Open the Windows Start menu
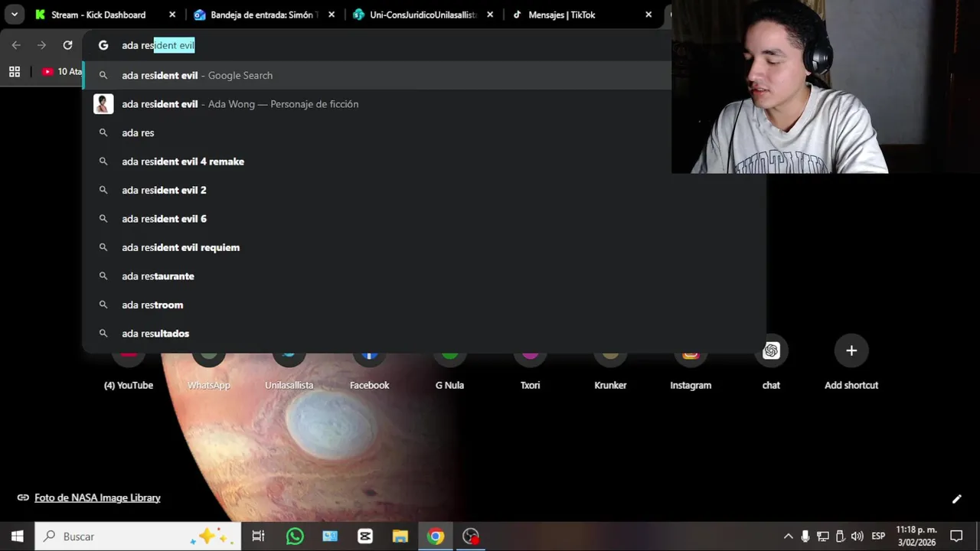 (x=18, y=536)
